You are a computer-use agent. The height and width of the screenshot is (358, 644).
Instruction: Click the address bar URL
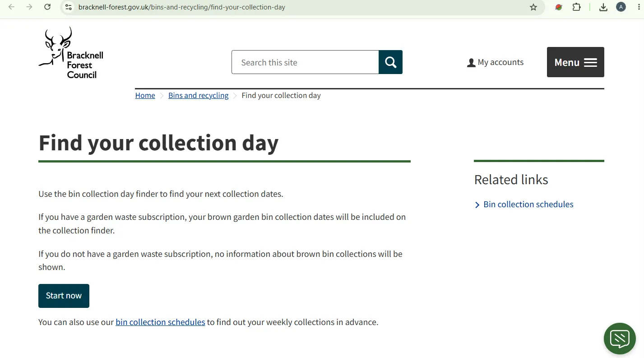(x=181, y=7)
